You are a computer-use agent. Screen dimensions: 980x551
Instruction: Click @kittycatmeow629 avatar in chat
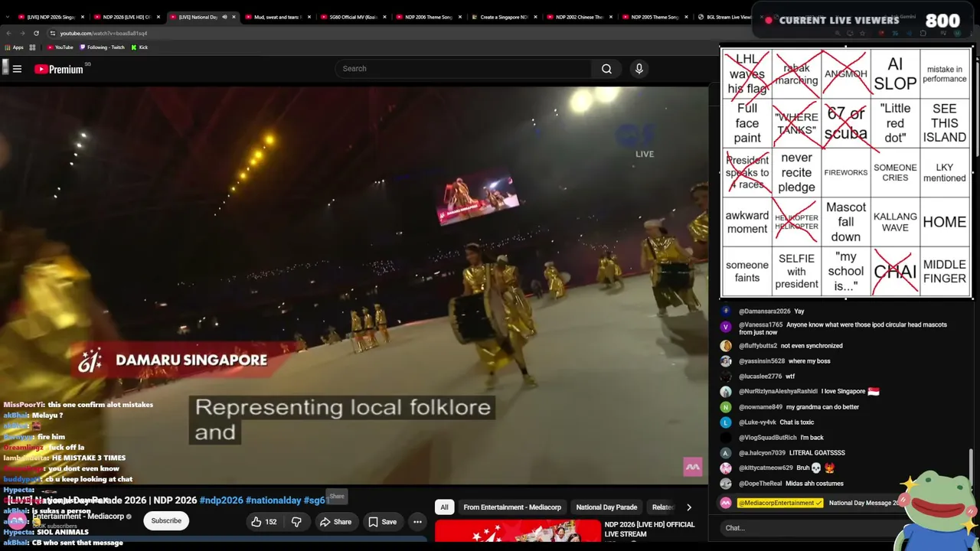pyautogui.click(x=726, y=468)
